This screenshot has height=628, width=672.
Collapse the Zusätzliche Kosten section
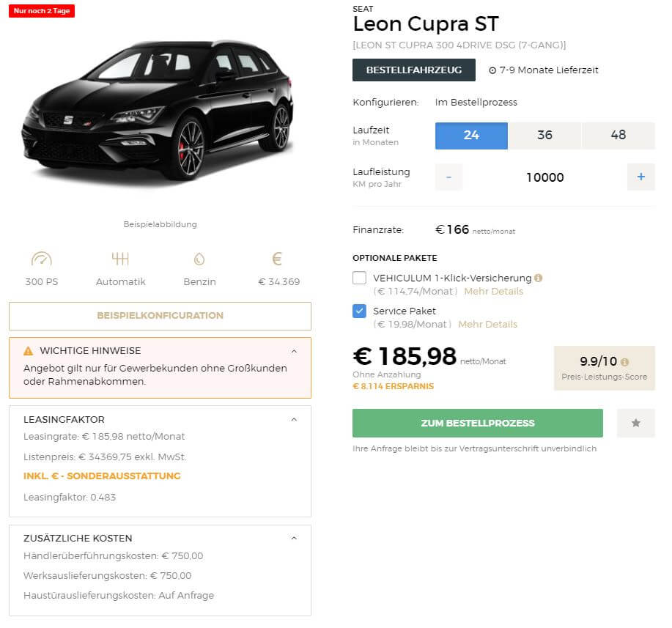294,538
